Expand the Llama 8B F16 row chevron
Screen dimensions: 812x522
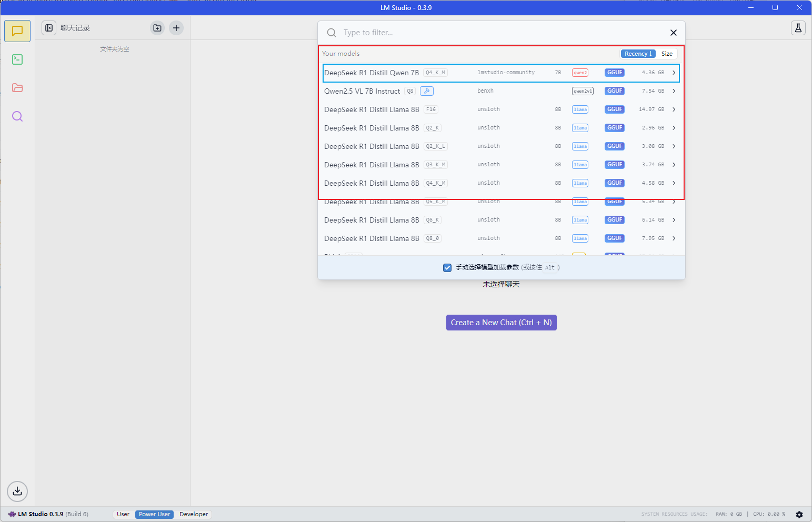pyautogui.click(x=674, y=109)
